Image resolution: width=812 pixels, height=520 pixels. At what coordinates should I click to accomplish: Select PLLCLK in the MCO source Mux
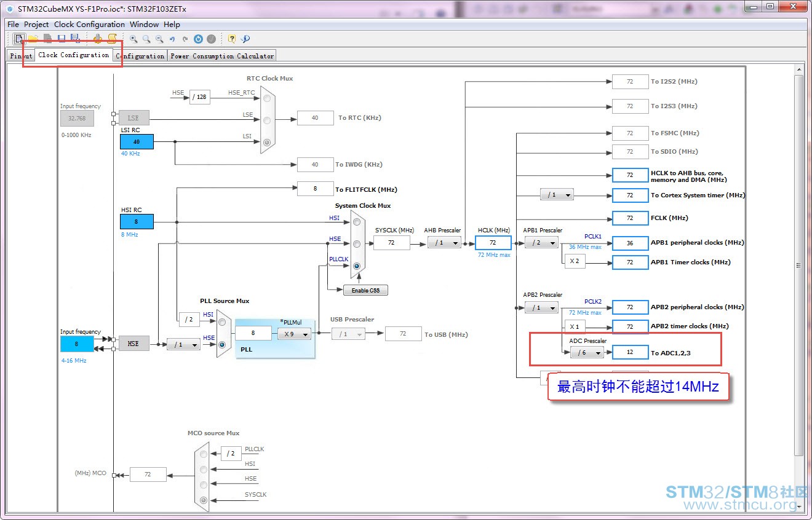(x=204, y=454)
